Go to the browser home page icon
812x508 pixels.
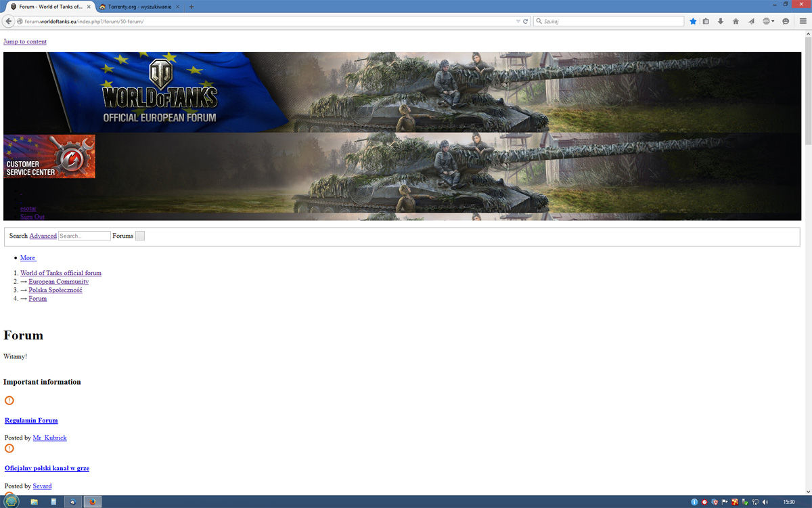(x=736, y=21)
